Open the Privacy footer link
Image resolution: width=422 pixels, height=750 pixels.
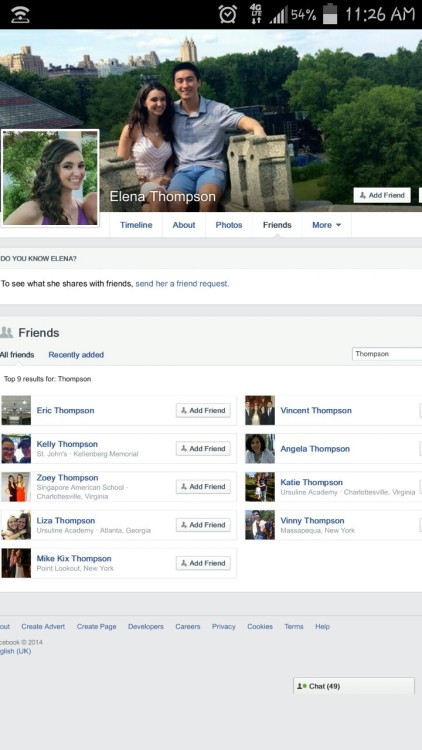(223, 627)
